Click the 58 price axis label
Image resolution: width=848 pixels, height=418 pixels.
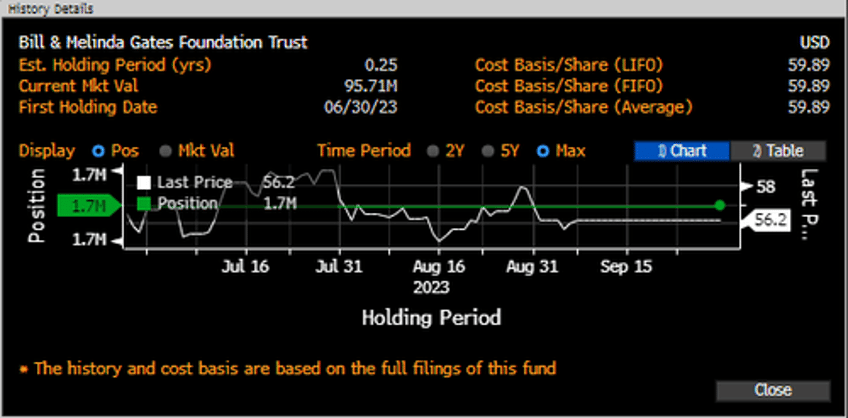765,188
